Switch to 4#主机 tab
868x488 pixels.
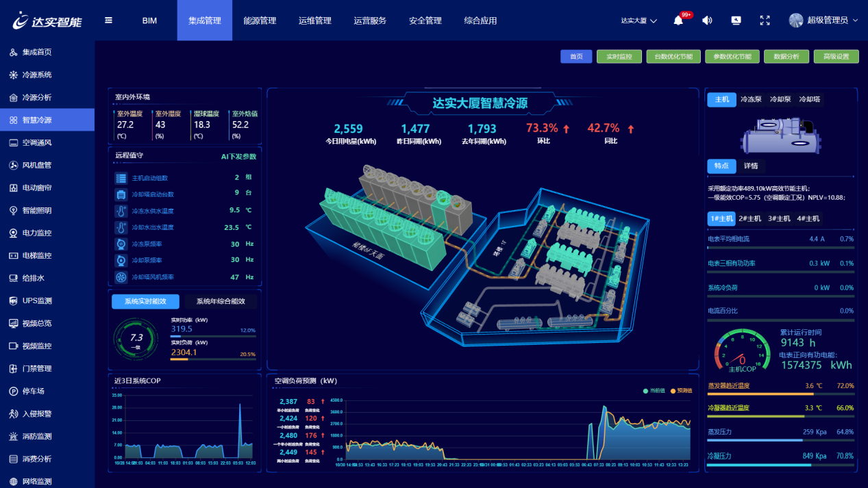tap(808, 219)
